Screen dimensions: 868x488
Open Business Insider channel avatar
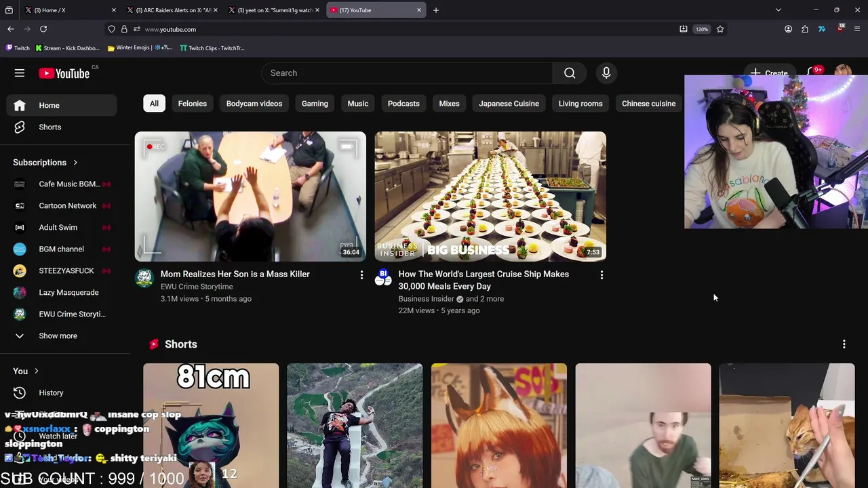point(383,278)
